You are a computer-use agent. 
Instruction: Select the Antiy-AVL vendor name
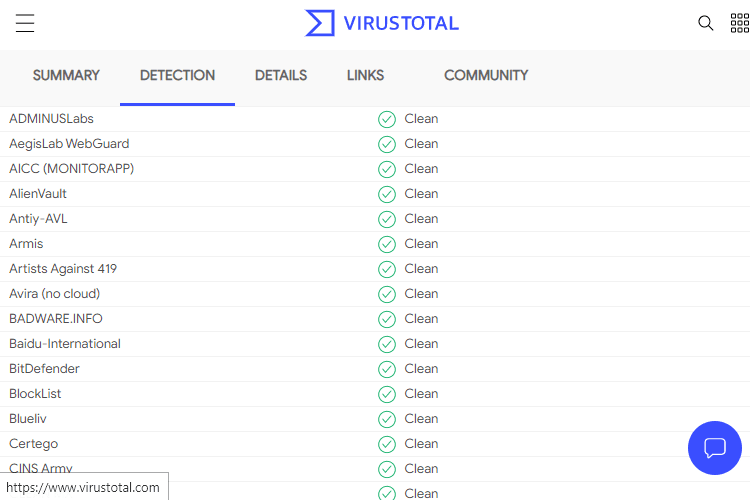click(x=38, y=219)
